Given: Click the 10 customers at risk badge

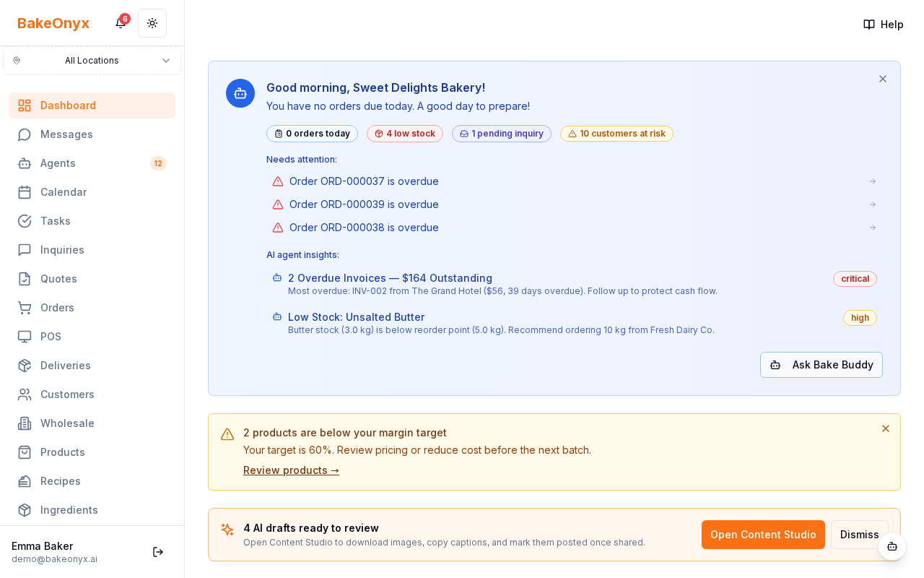Looking at the screenshot, I should coord(616,134).
